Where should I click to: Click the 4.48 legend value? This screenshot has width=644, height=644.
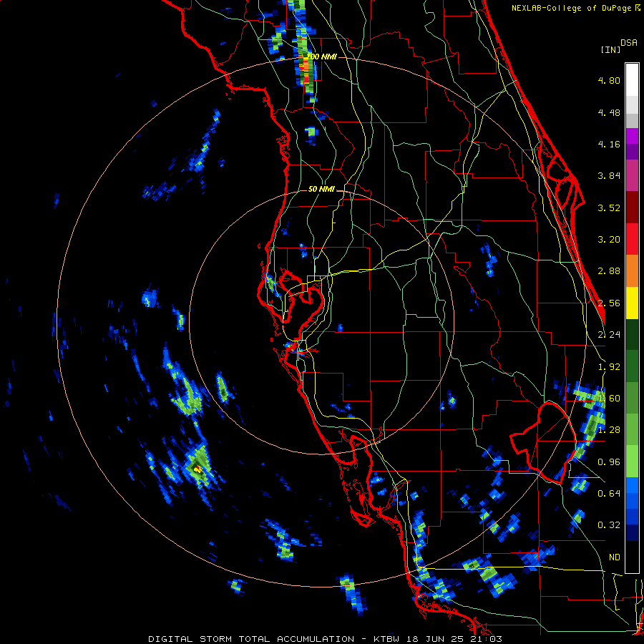pos(609,112)
